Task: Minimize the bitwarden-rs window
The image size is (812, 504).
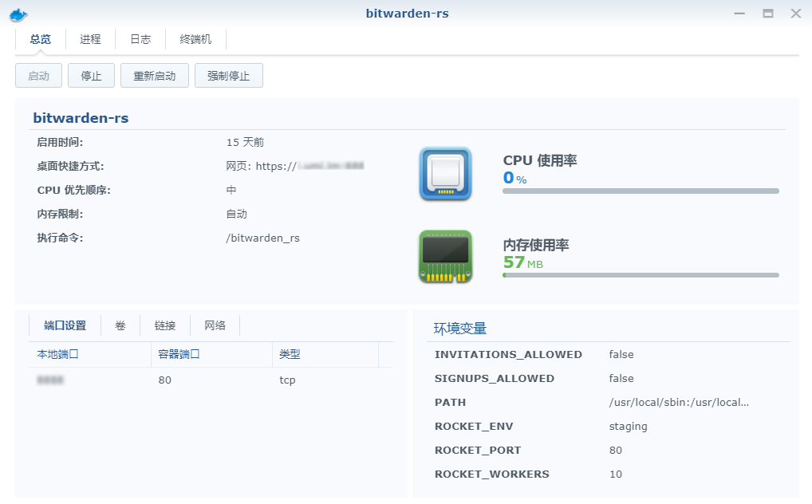Action: (x=740, y=14)
